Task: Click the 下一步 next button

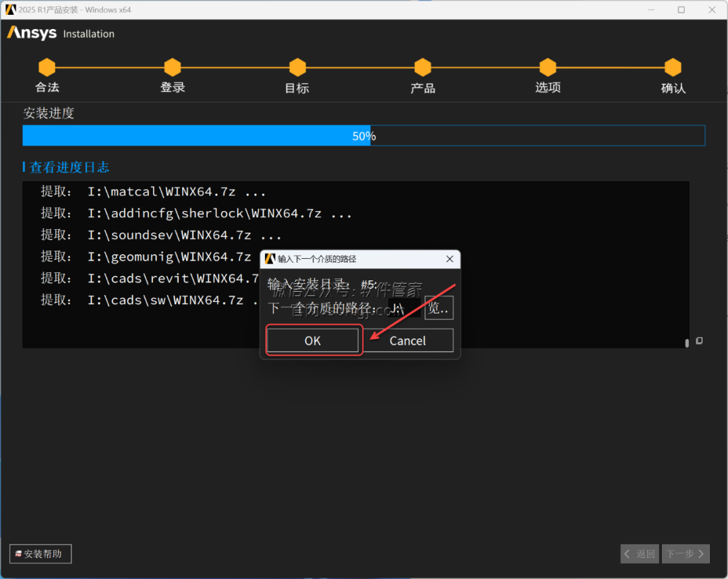Action: 686,554
